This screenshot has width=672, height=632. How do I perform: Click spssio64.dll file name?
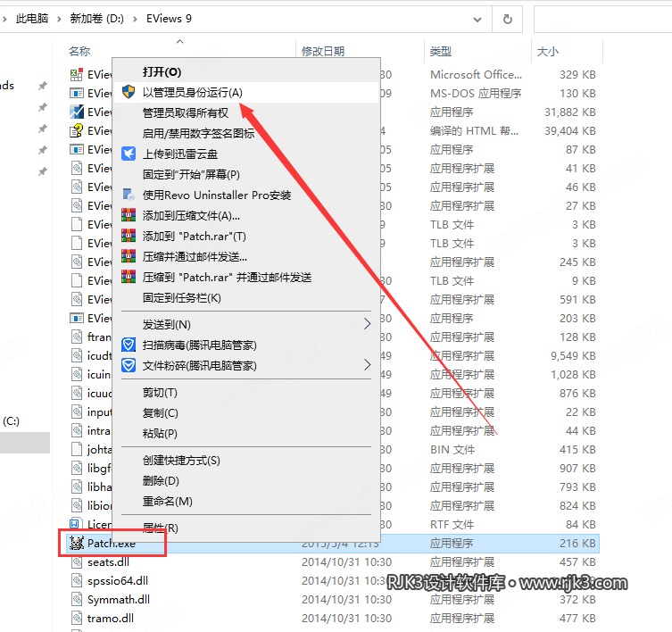(118, 581)
